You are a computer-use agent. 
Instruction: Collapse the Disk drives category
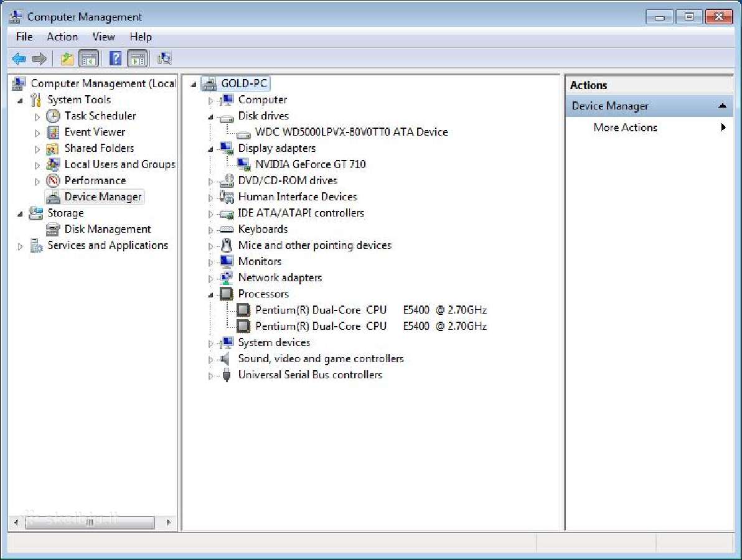[x=210, y=117]
